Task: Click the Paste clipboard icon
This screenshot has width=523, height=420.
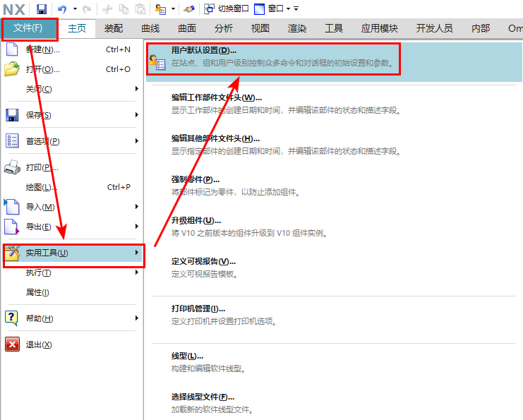Action: click(141, 9)
